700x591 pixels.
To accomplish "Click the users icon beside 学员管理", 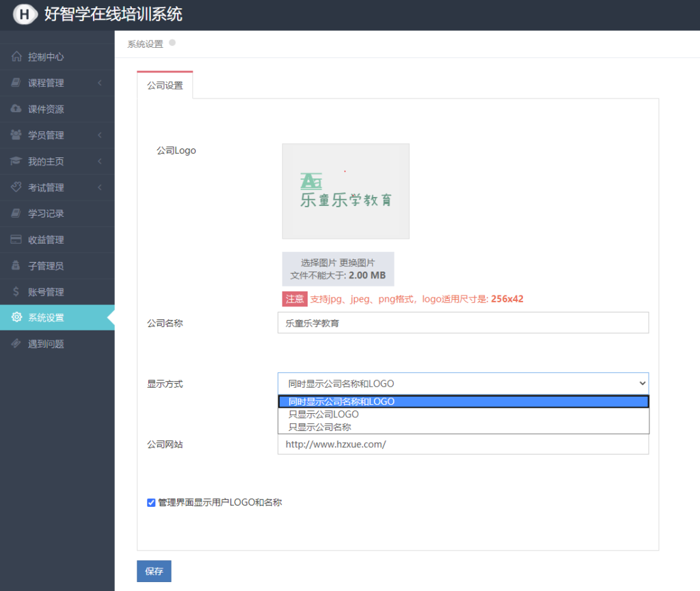I will point(16,135).
